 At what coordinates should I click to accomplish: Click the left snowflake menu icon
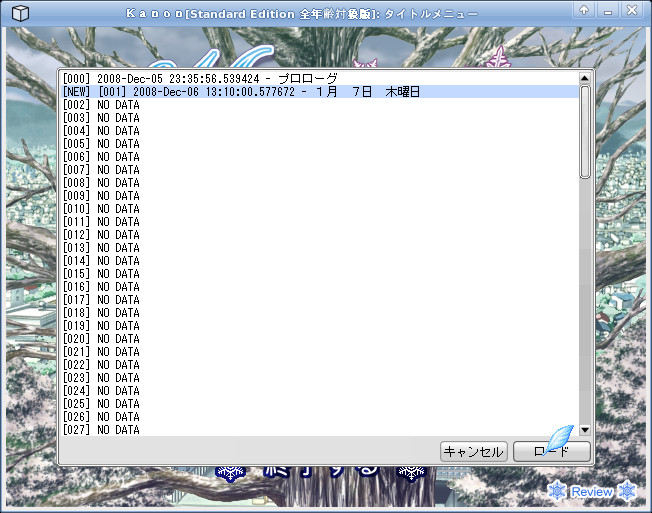coord(230,473)
